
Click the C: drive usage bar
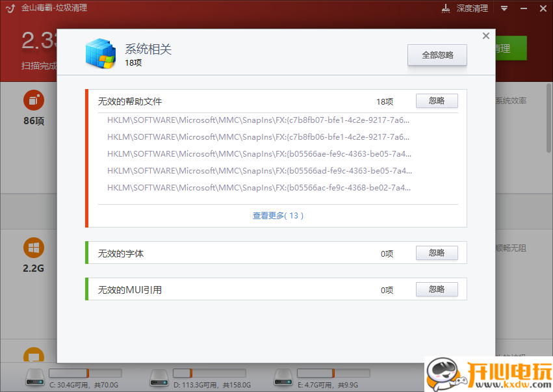tap(85, 373)
